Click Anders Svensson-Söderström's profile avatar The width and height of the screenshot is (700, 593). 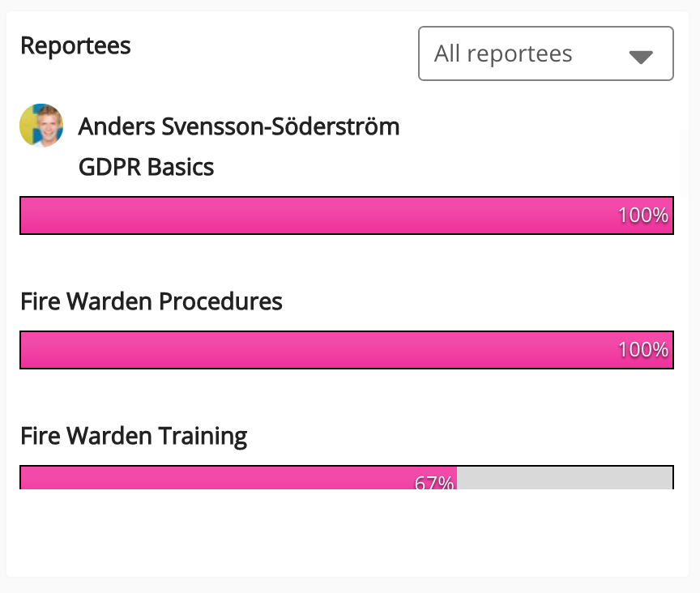pyautogui.click(x=41, y=126)
